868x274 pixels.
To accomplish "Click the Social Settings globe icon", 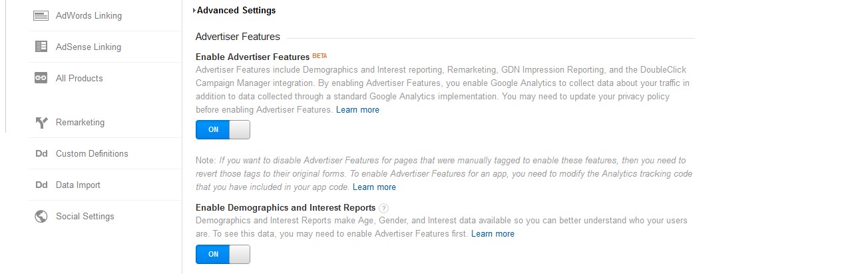I will (x=41, y=217).
